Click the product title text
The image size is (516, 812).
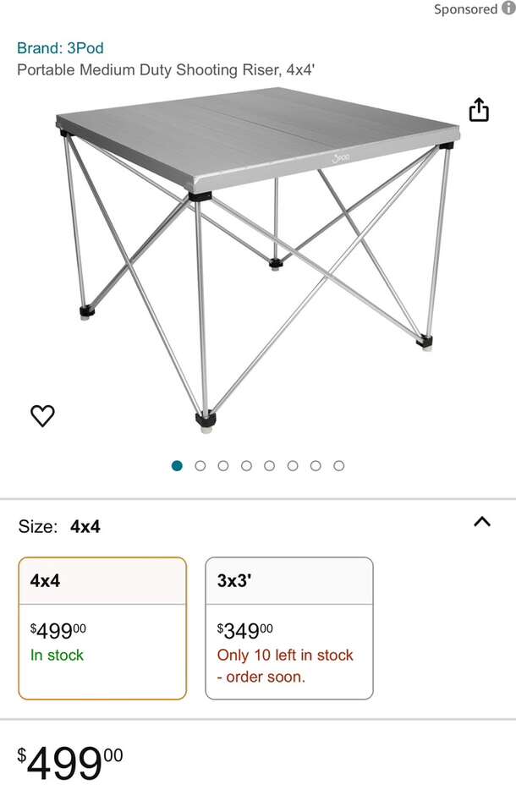[166, 70]
